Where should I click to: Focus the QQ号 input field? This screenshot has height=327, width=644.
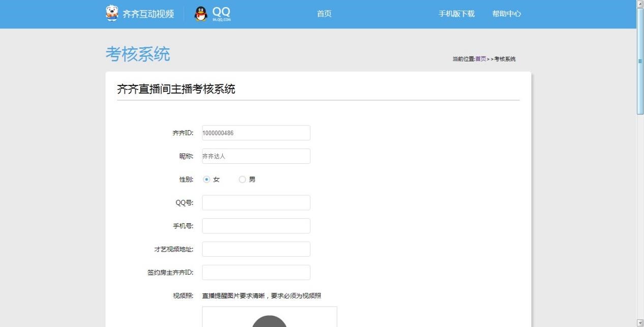[x=256, y=202]
